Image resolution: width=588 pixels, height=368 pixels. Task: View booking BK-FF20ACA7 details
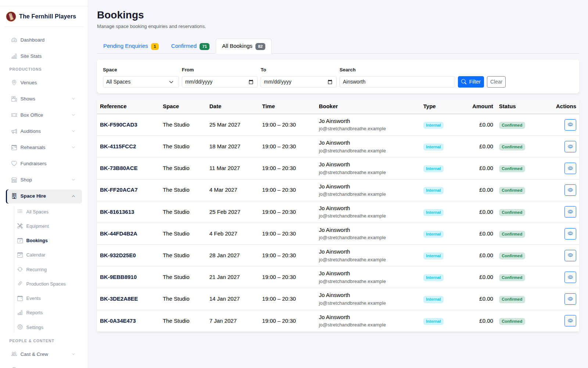pos(570,190)
